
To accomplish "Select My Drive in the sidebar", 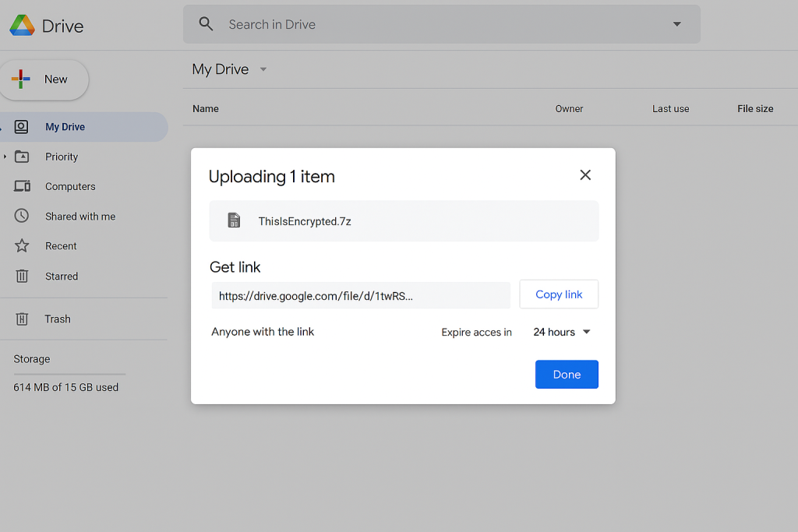I will (x=65, y=126).
